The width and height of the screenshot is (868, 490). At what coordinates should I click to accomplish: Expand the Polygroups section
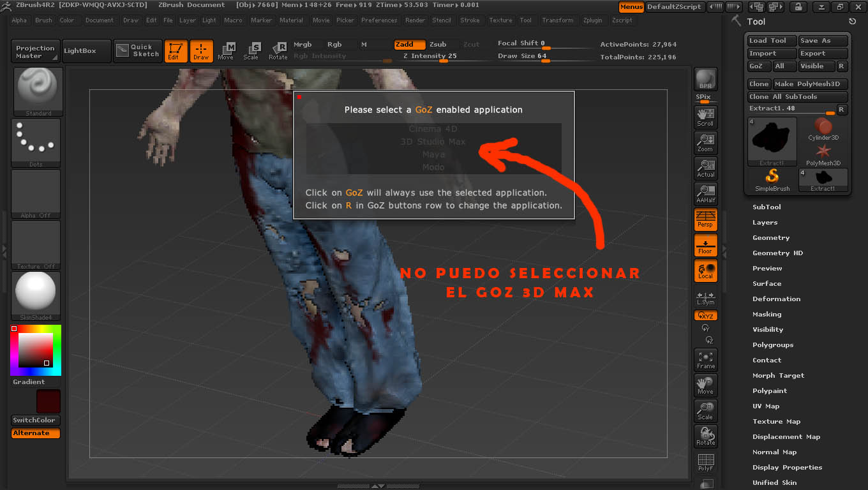coord(773,345)
